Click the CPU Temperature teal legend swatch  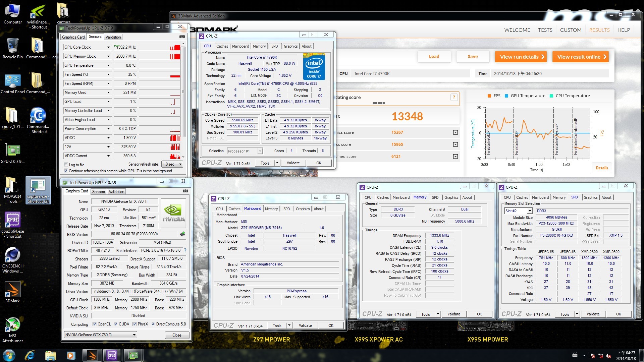pos(551,96)
